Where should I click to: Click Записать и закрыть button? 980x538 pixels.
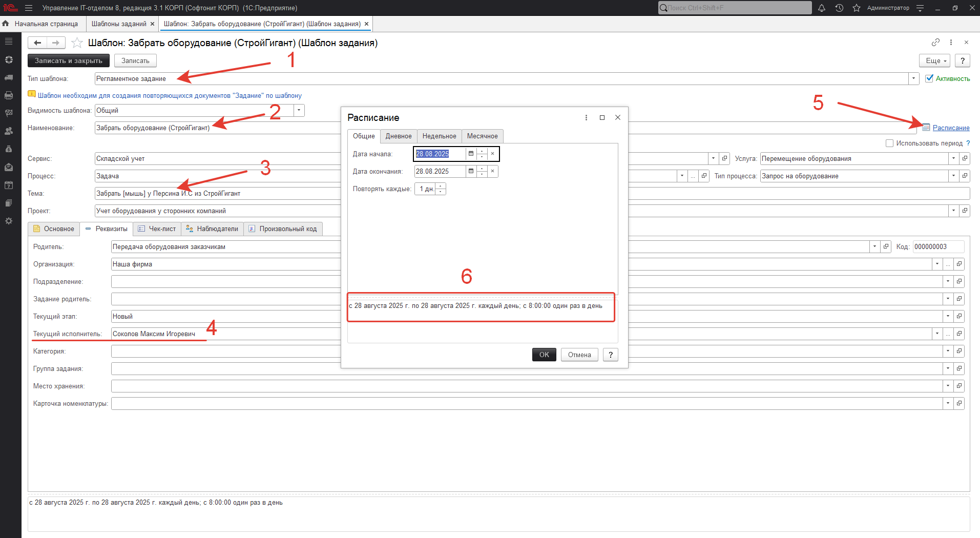(69, 60)
